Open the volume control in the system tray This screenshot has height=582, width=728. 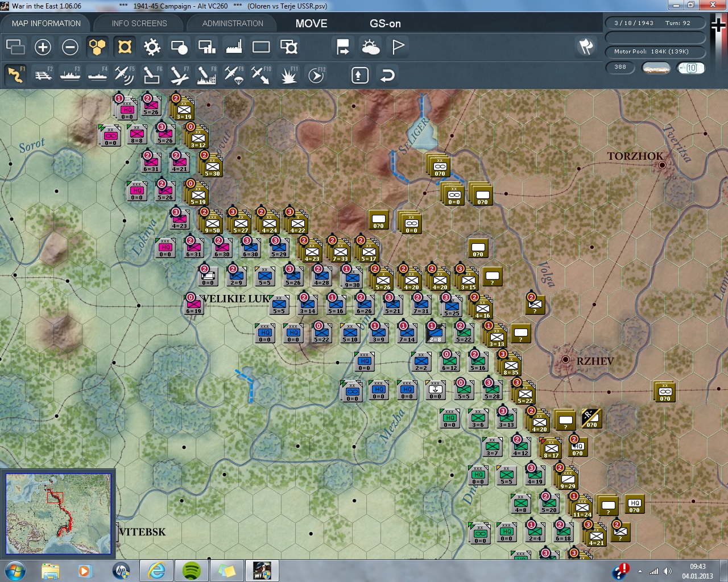(x=668, y=571)
